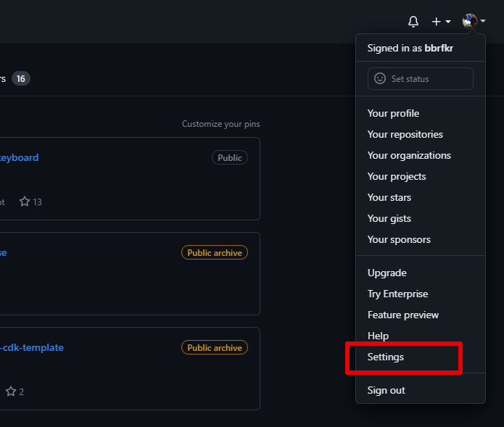
Task: Click the user avatar picture
Action: (x=470, y=21)
